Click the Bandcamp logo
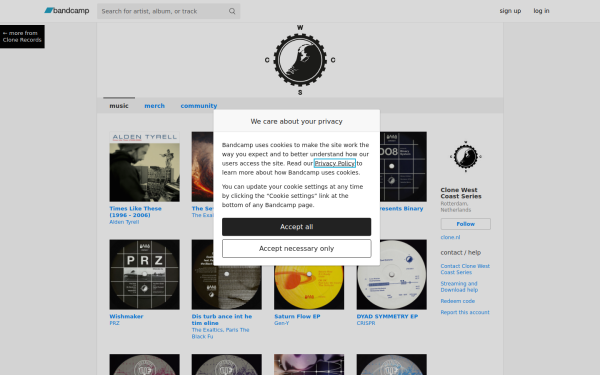Viewport: 600px width, 375px height. pos(67,11)
